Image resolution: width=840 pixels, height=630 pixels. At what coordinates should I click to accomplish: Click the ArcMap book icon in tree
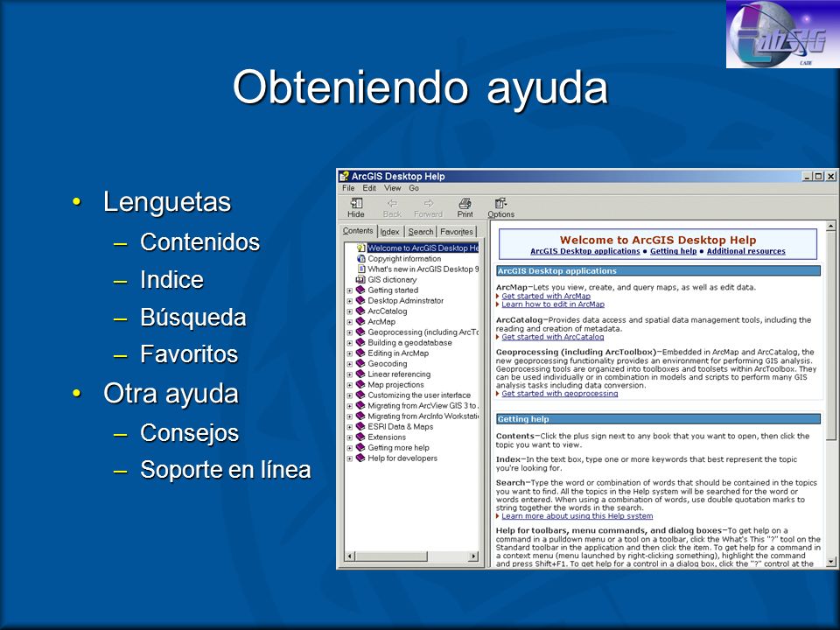tap(360, 322)
